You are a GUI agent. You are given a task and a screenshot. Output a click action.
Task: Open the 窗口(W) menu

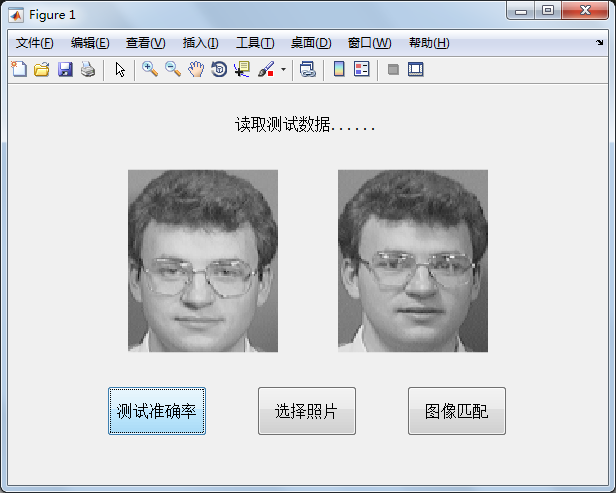click(370, 43)
